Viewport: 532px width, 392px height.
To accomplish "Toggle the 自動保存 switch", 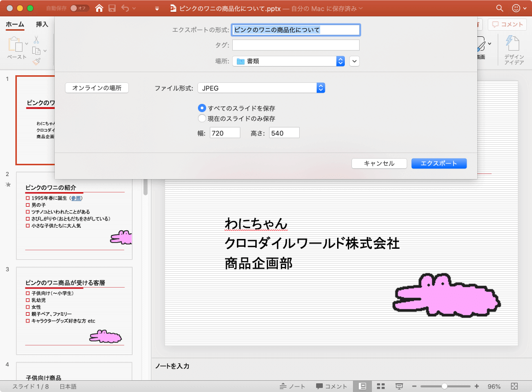I will coord(79,8).
